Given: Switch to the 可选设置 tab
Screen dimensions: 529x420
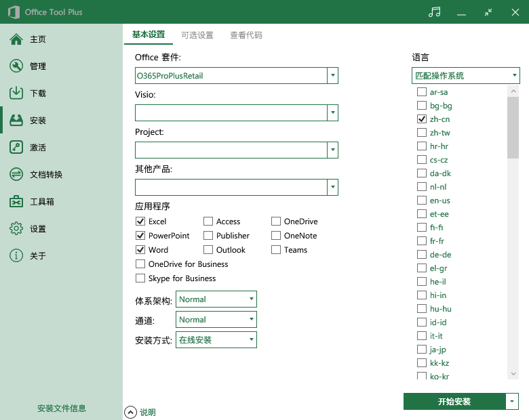Looking at the screenshot, I should tap(197, 35).
